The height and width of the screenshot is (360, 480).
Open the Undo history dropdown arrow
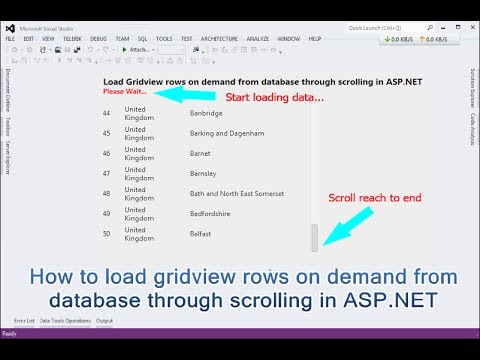pos(98,50)
